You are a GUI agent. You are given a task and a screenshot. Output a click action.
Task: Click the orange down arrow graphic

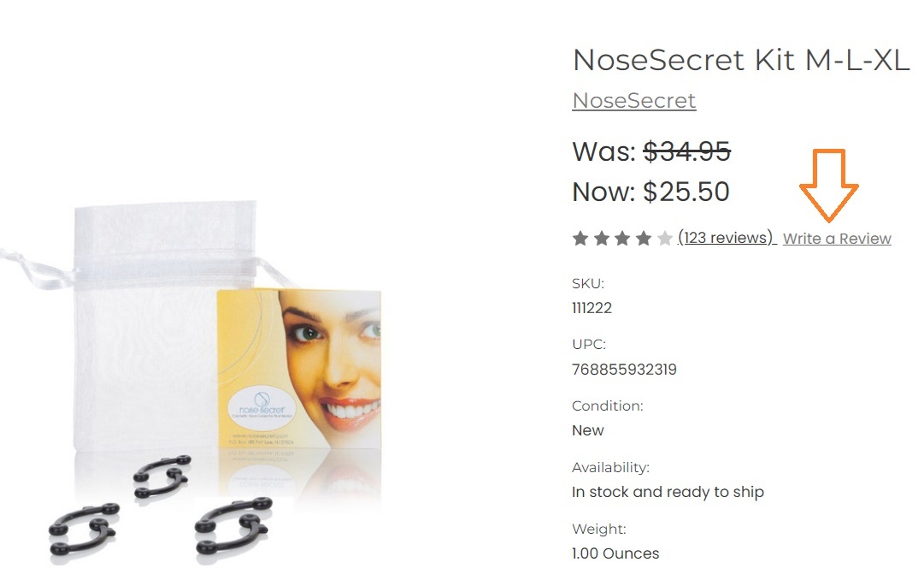[828, 186]
